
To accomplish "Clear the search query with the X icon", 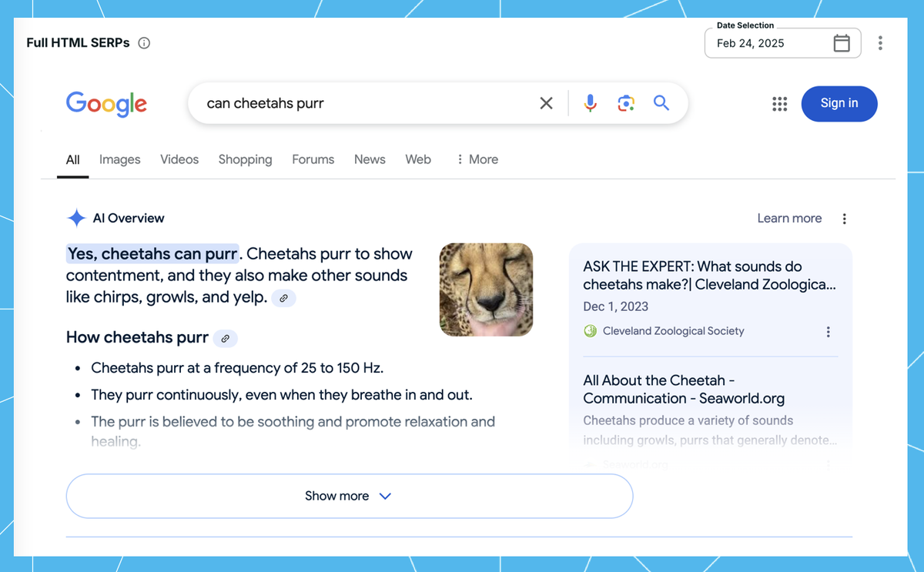I will pos(546,103).
